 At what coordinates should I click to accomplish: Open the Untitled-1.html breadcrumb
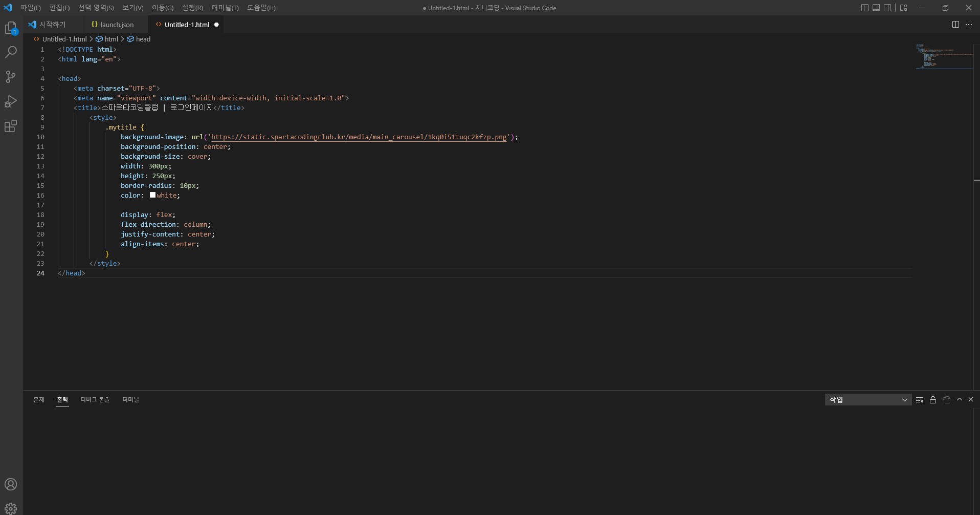click(x=60, y=39)
